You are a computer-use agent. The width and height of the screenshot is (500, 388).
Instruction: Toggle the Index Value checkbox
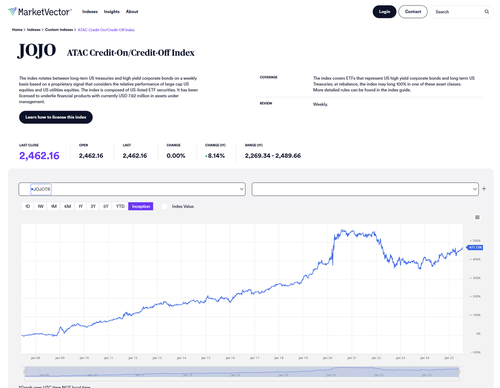click(x=164, y=206)
